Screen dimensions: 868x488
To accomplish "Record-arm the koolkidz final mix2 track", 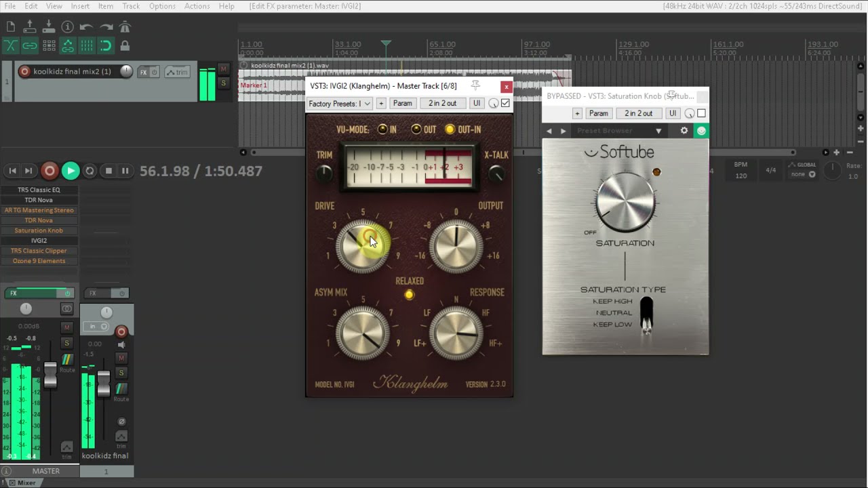I will pyautogui.click(x=24, y=71).
